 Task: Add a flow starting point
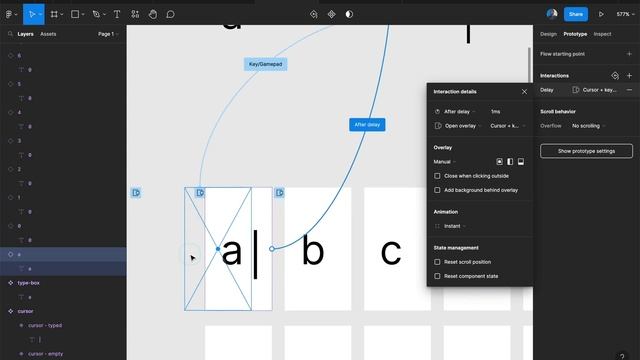(x=629, y=54)
